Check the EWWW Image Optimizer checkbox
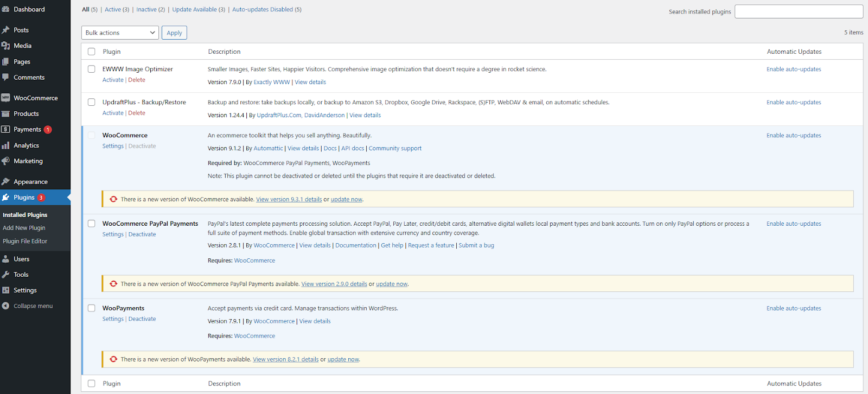868x394 pixels. (91, 69)
